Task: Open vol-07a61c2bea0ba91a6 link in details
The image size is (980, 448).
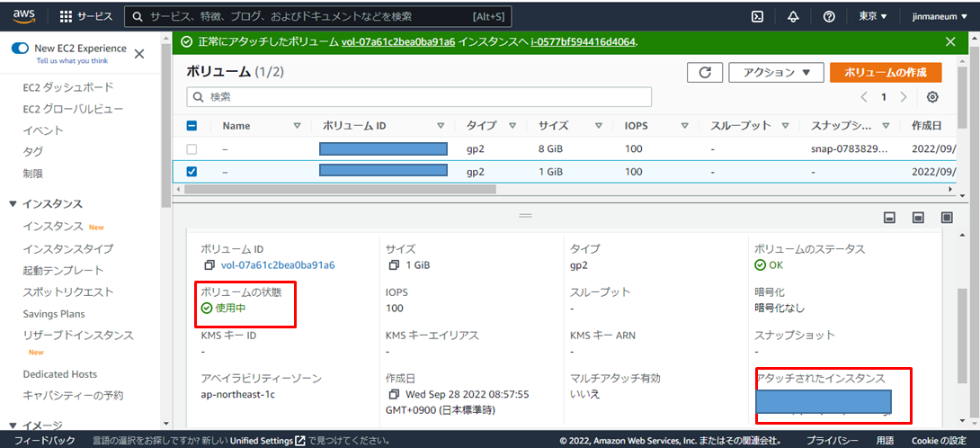Action: [x=278, y=265]
